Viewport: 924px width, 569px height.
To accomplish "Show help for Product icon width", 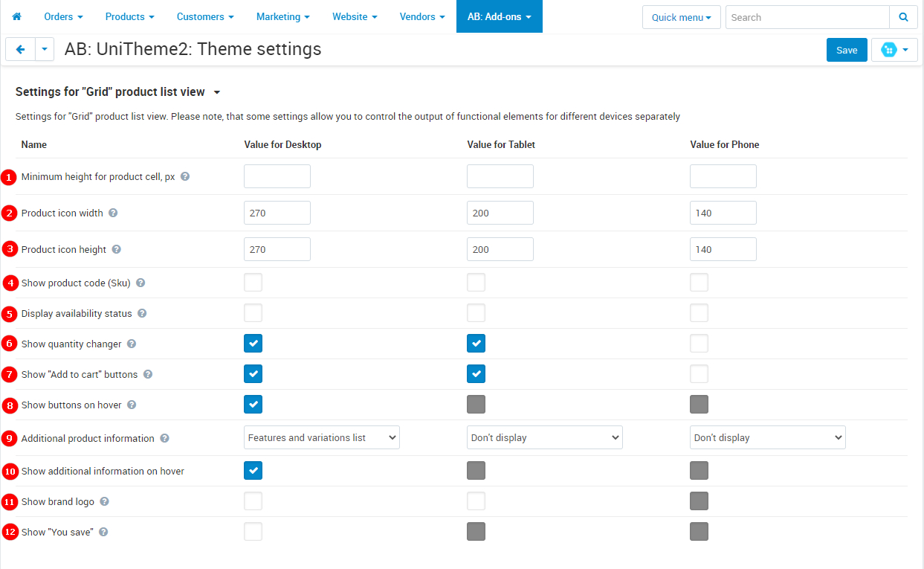I will tap(113, 213).
